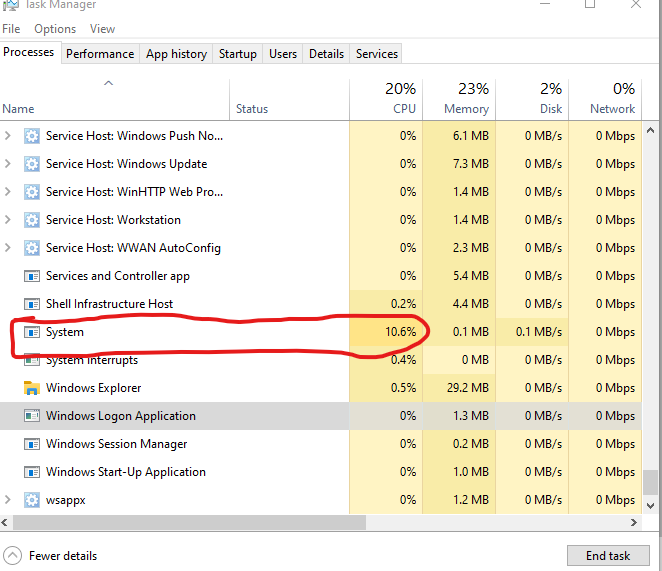662x571 pixels.
Task: Select the Windows Explorer process row
Action: pyautogui.click(x=321, y=388)
